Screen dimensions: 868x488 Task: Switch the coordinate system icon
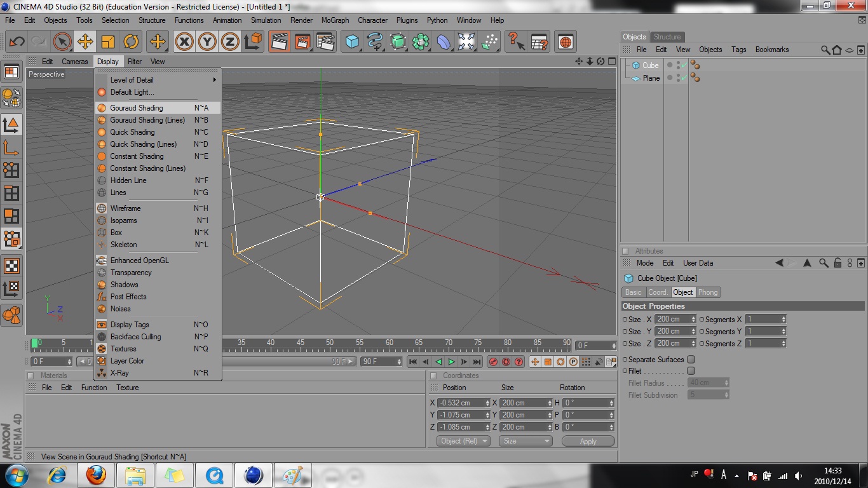click(x=253, y=42)
